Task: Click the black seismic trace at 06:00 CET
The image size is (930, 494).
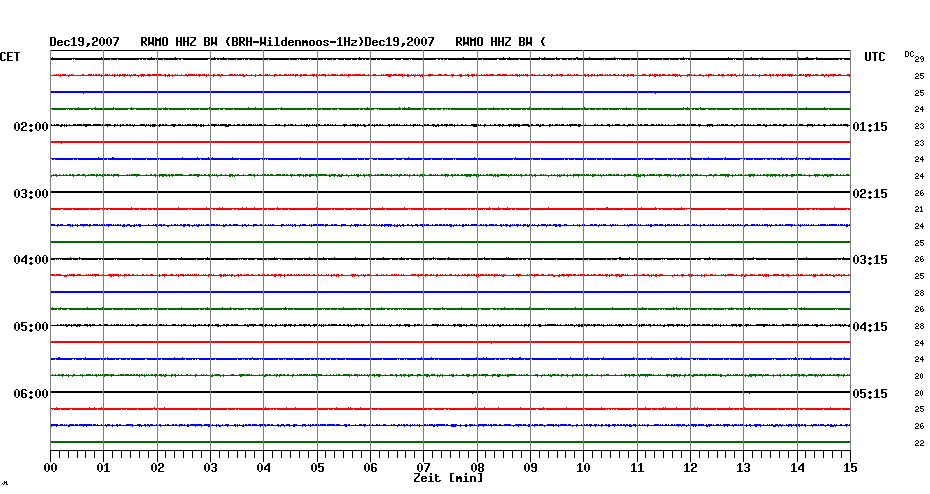Action: tap(450, 392)
